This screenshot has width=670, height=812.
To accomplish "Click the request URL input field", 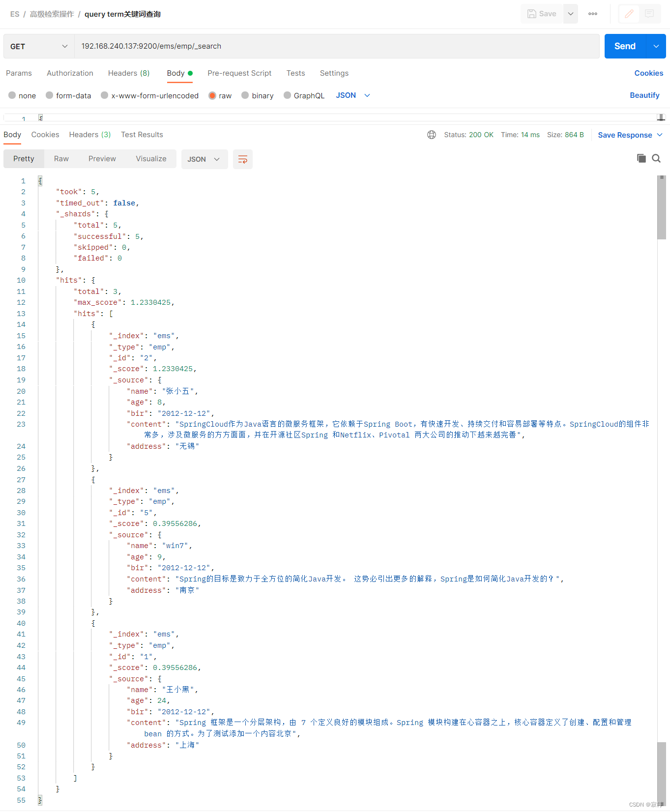I will 337,46.
